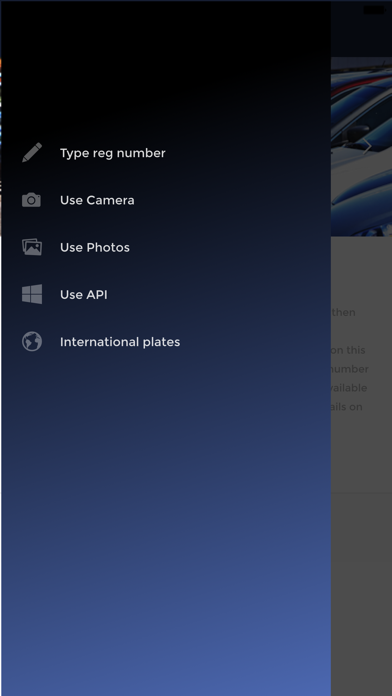Click the pencil icon for typing reg number
The image size is (392, 696).
(x=32, y=153)
